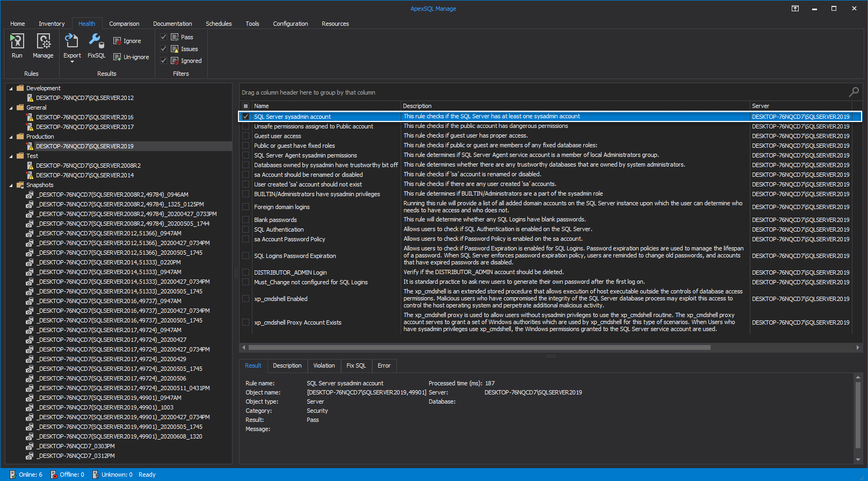The image size is (868, 481).
Task: Switch to the Violation details tab
Action: pos(324,365)
